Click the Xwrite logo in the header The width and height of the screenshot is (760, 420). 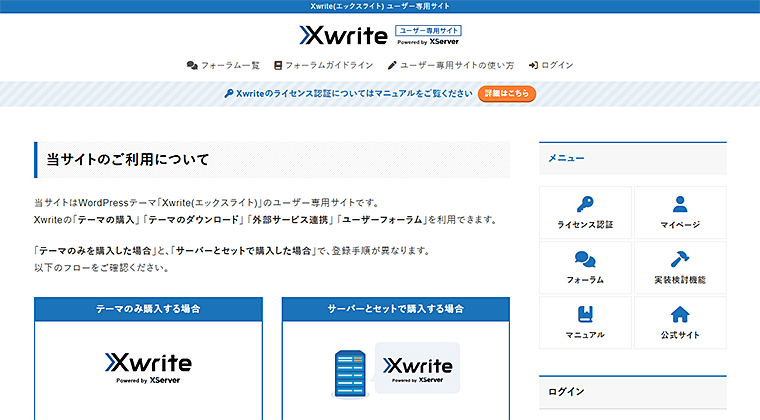click(x=344, y=35)
